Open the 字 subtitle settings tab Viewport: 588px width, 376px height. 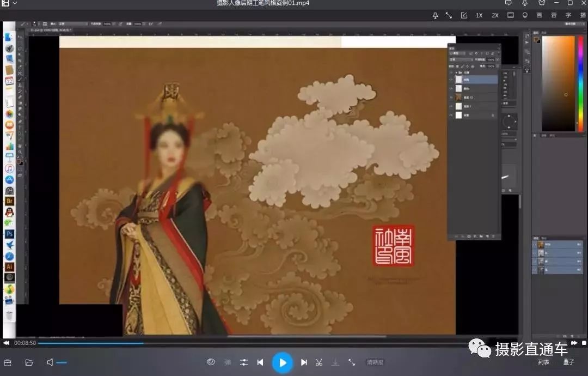[568, 15]
